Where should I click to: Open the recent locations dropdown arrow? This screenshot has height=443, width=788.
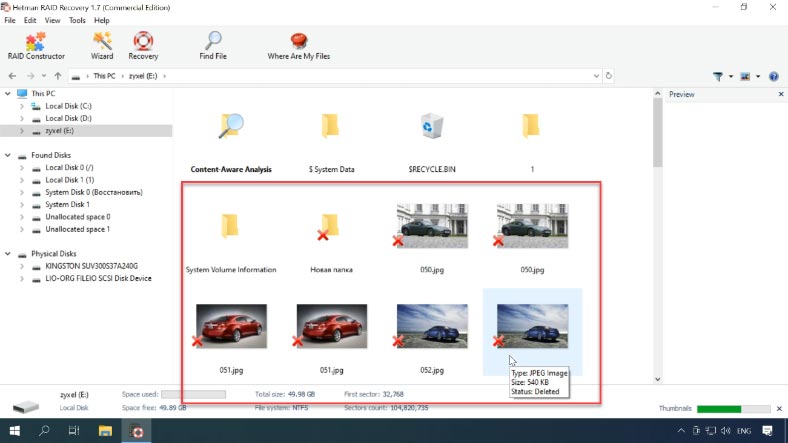[x=44, y=76]
